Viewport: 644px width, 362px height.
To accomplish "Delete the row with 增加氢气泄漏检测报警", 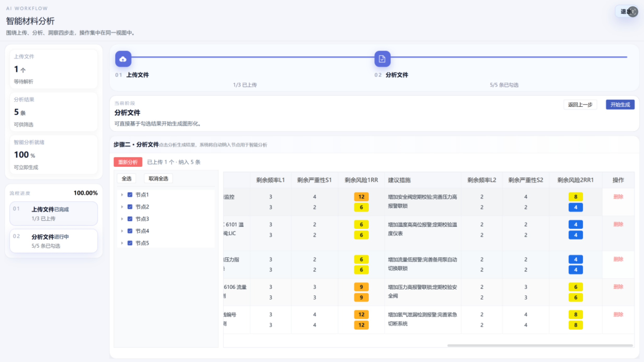I will tap(618, 315).
